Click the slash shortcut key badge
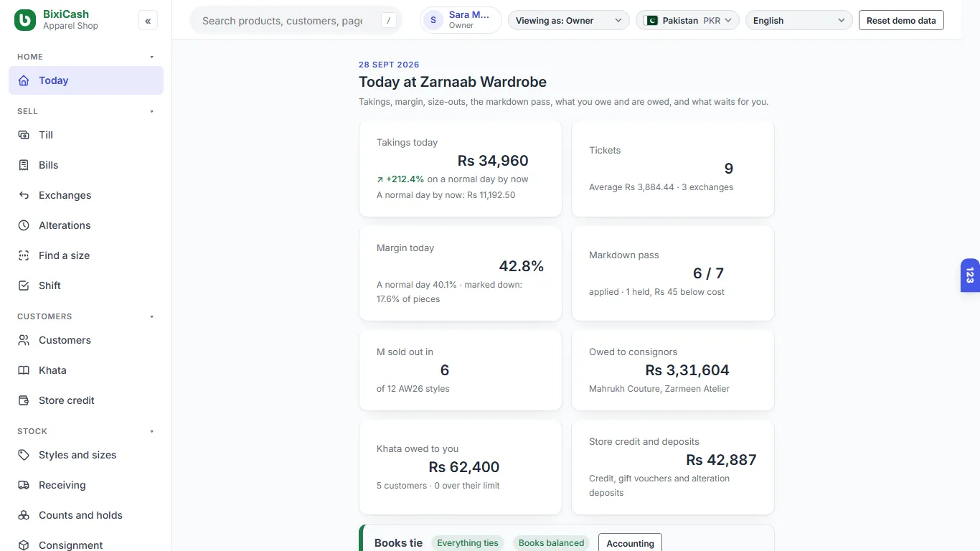Viewport: 980px width, 551px height. (388, 21)
